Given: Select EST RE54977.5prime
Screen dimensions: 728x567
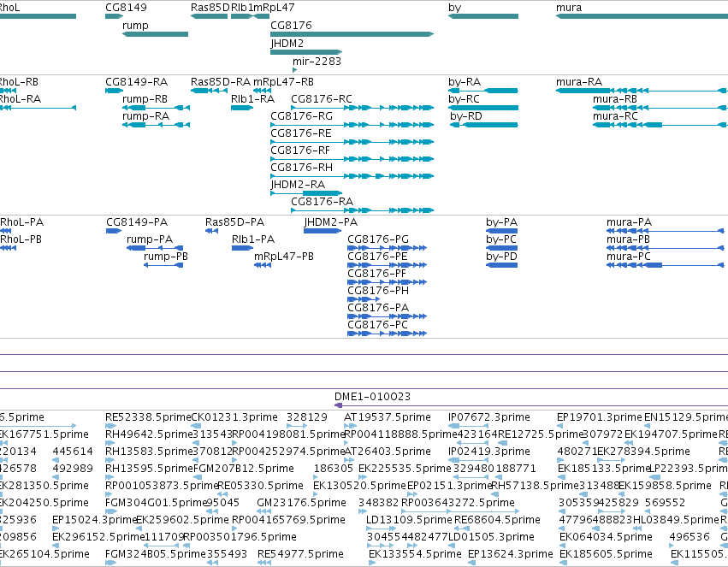Looking at the screenshot, I should click(x=264, y=563).
